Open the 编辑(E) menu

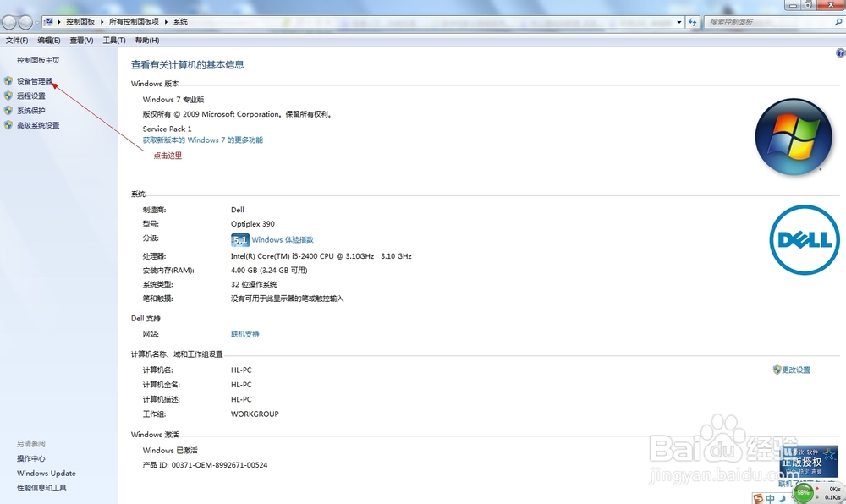[48, 41]
